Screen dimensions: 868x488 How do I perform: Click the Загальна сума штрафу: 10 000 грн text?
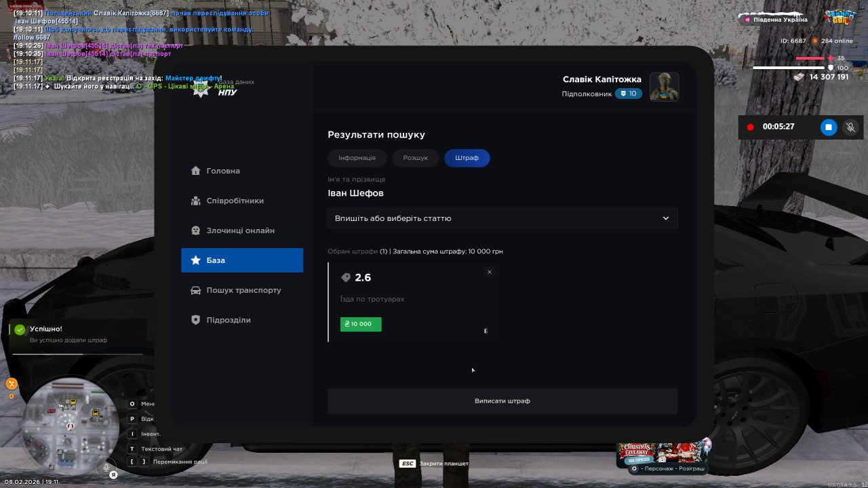[x=448, y=251]
